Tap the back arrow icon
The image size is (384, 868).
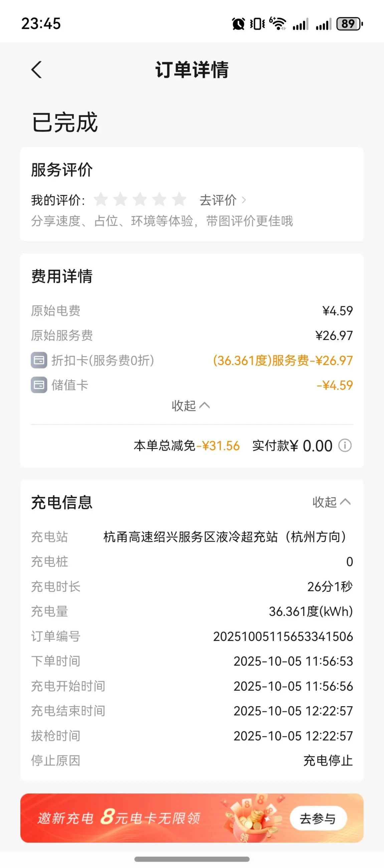click(37, 70)
